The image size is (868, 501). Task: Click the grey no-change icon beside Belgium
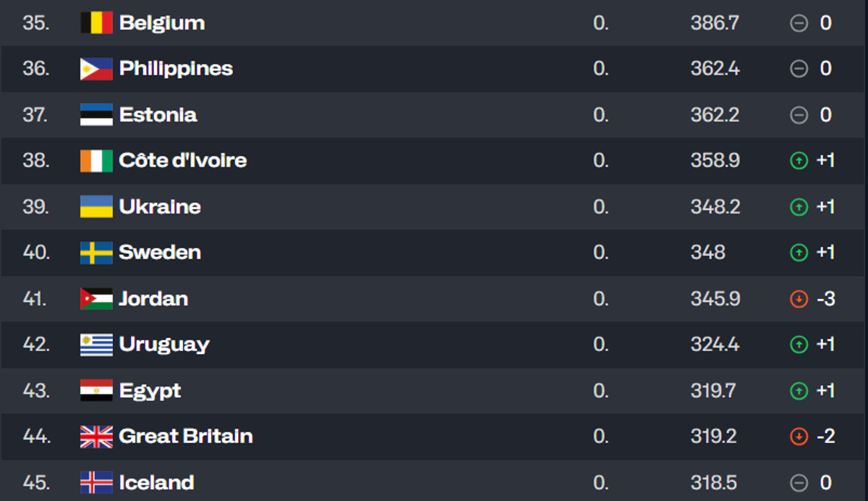pyautogui.click(x=799, y=23)
